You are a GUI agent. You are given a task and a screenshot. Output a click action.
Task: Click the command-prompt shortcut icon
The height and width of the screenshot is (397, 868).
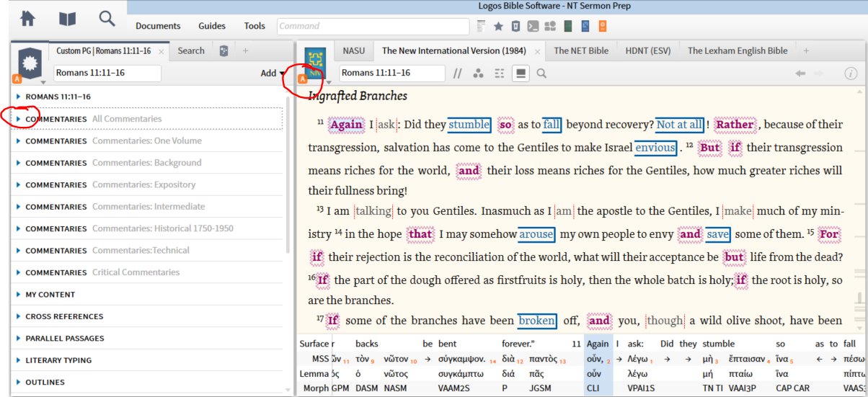tap(533, 27)
